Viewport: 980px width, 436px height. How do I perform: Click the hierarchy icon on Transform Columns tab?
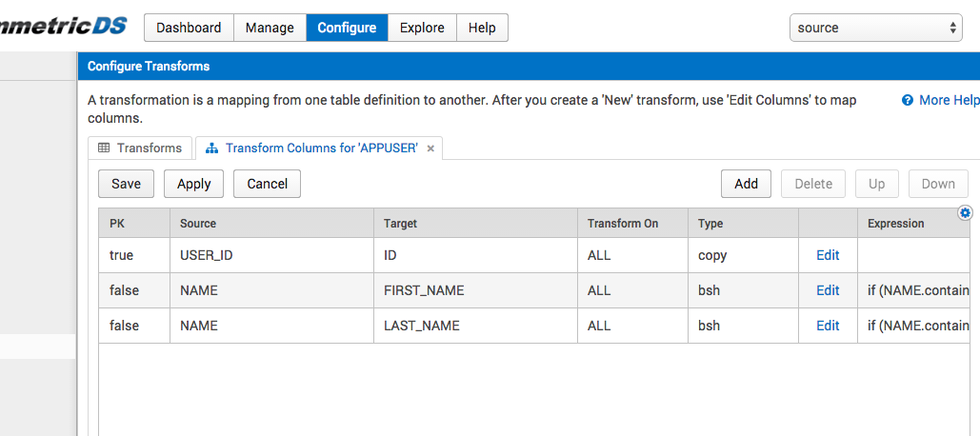(211, 149)
